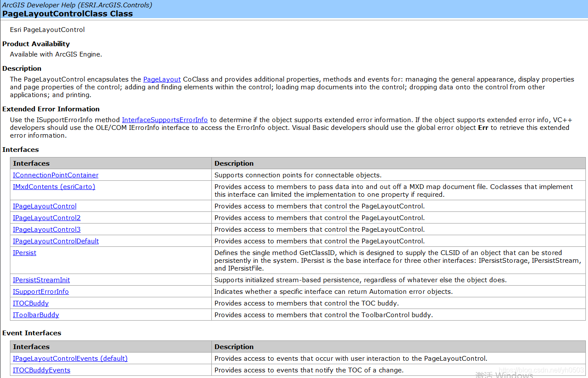
Task: Open the PageLayout CoClass link
Action: coord(162,79)
